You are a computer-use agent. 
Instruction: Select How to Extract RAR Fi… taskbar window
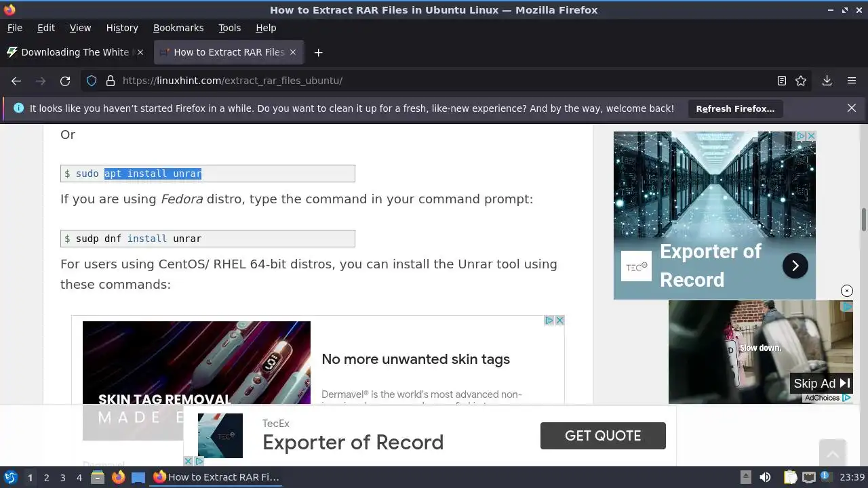(x=216, y=477)
